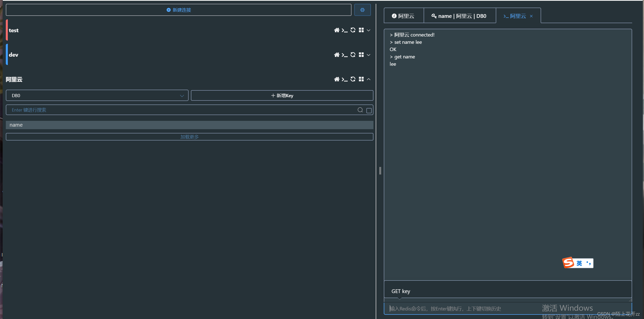
Task: Open the settings gear button
Action: [362, 10]
